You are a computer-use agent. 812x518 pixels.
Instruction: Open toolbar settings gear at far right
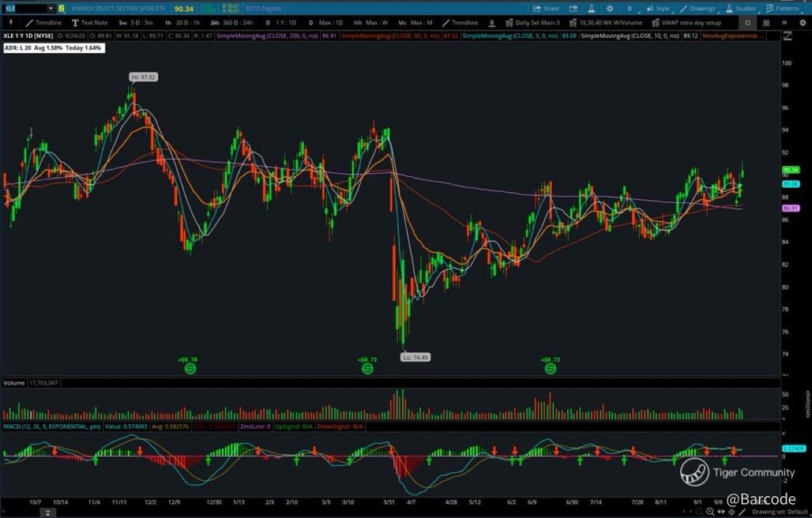point(803,23)
